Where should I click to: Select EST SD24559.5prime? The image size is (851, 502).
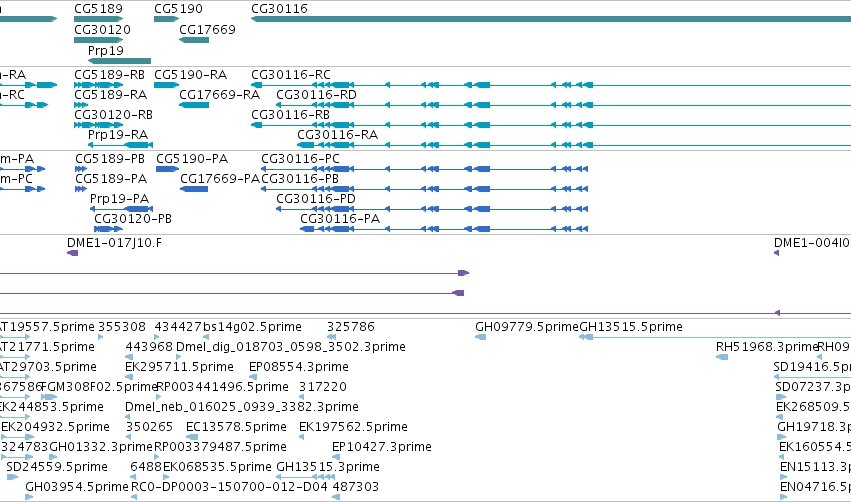point(57,467)
